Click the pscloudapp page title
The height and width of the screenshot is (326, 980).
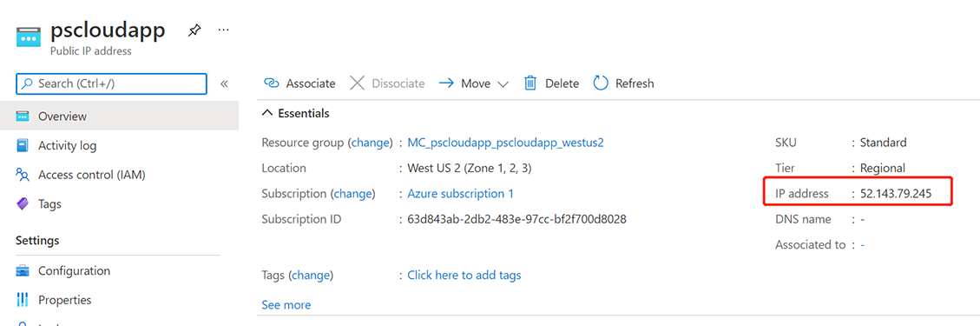[108, 30]
